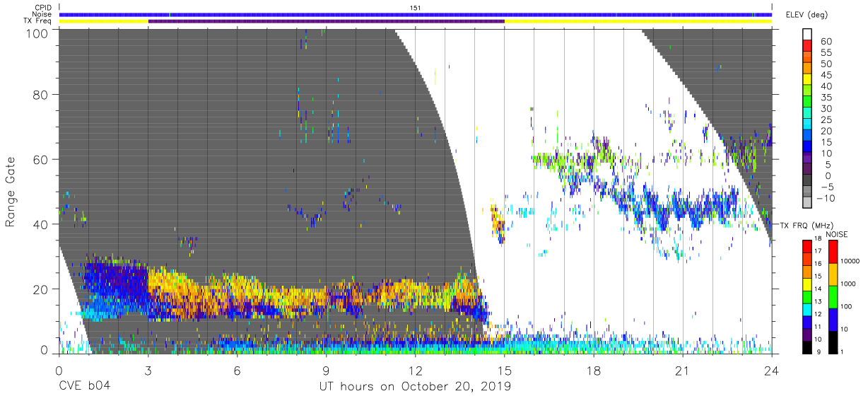Click the 'TX FRQ (MHz)' legend title
The width and height of the screenshot is (868, 401).
[807, 226]
